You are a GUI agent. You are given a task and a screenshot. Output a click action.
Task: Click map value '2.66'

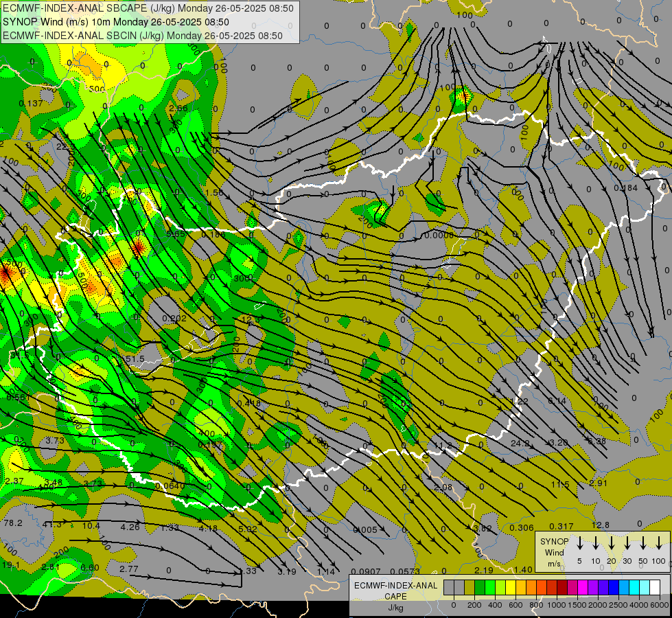pyautogui.click(x=178, y=108)
